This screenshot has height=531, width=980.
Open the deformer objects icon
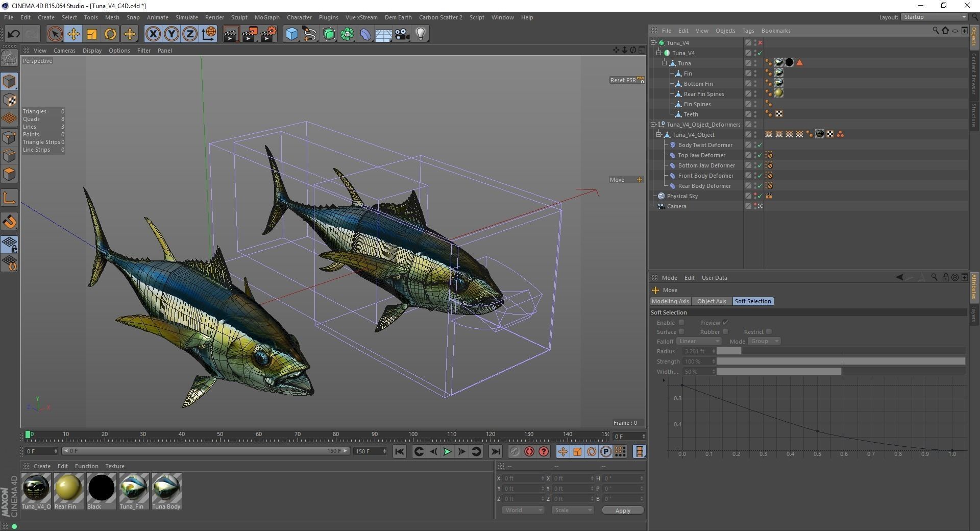coord(365,34)
